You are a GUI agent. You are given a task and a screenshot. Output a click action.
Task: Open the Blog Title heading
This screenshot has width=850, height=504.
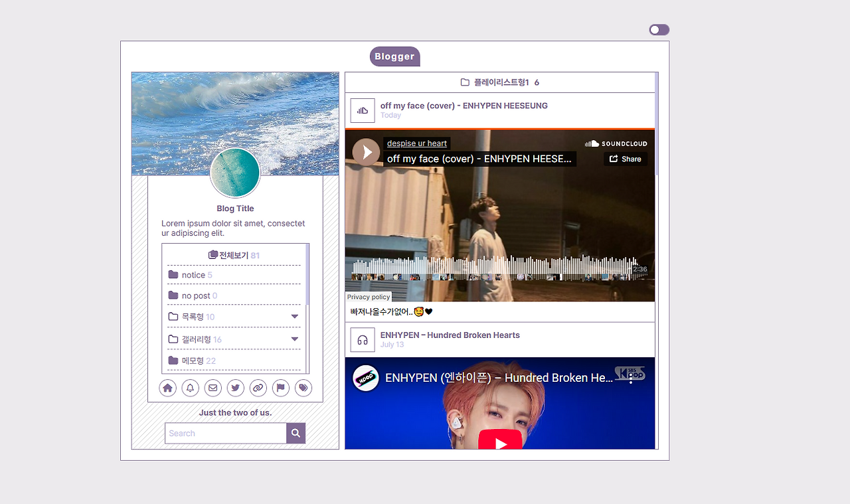235,209
